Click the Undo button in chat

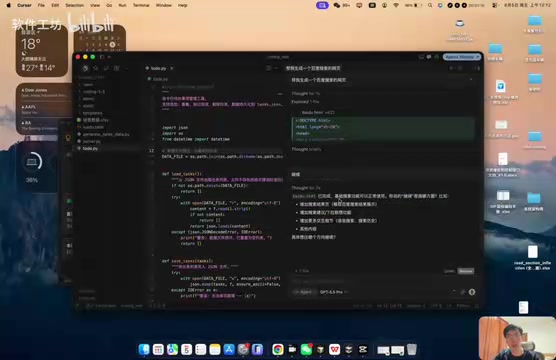[x=449, y=271]
